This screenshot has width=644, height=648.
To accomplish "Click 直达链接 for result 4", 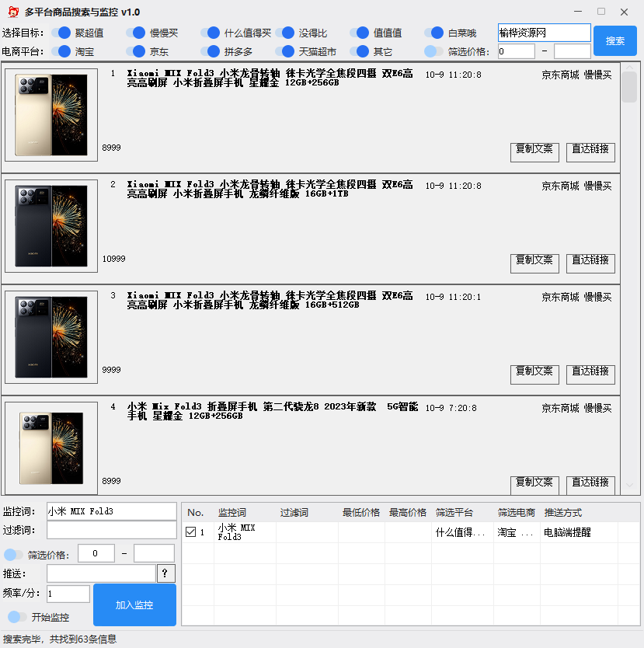I will coord(590,485).
